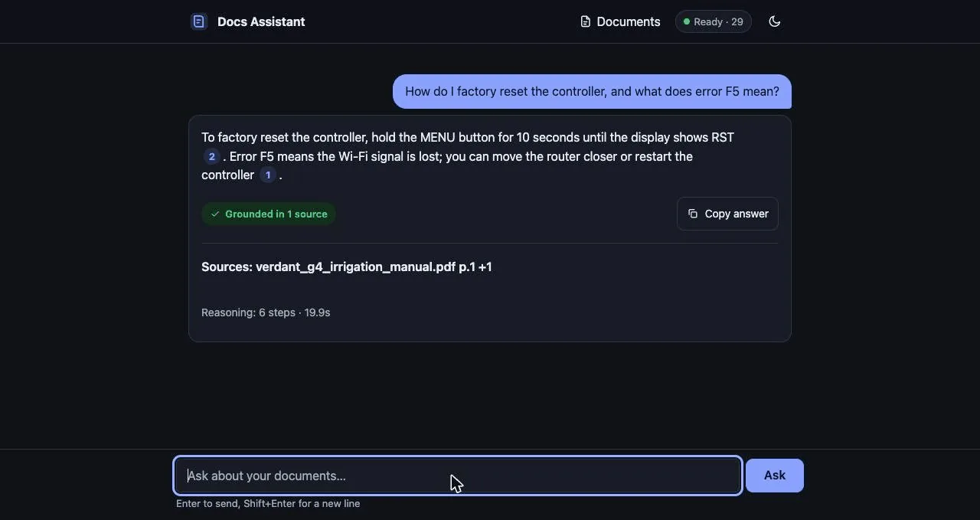Click the Docs Assistant title text
980x520 pixels.
[261, 21]
